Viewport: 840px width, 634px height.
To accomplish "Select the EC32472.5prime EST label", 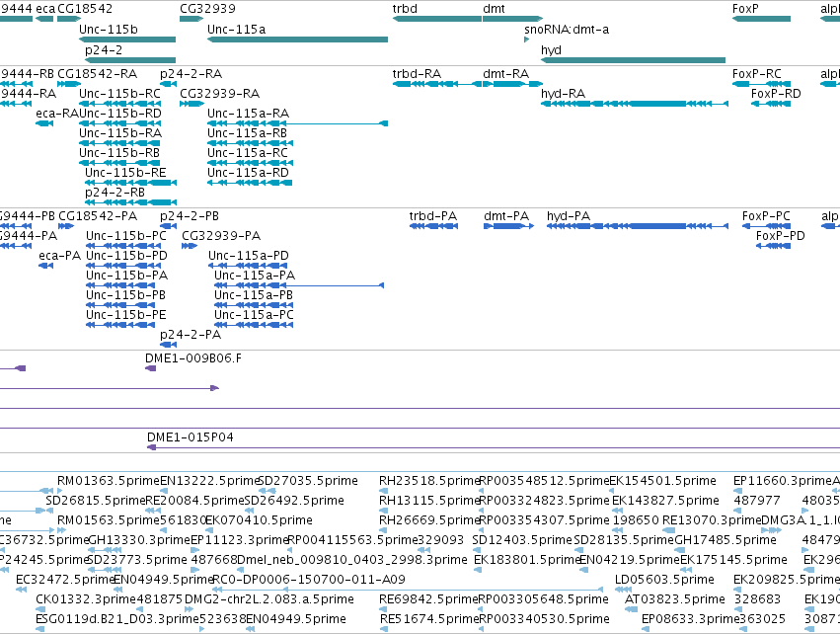I will point(66,581).
